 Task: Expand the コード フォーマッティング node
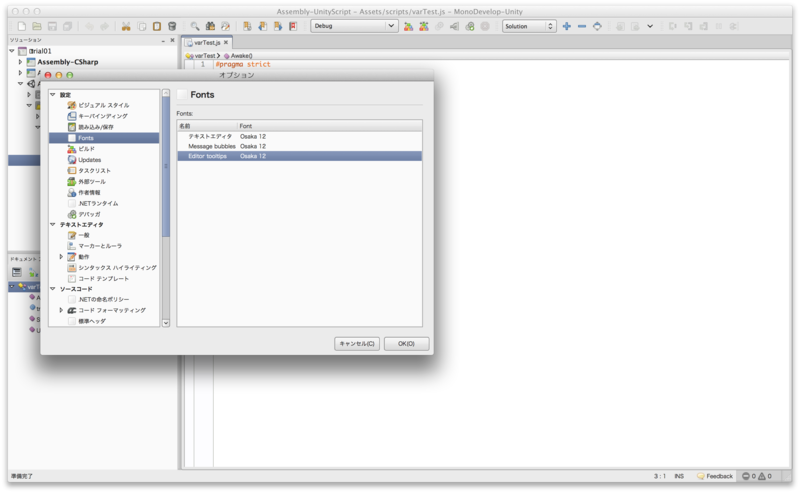tap(61, 310)
